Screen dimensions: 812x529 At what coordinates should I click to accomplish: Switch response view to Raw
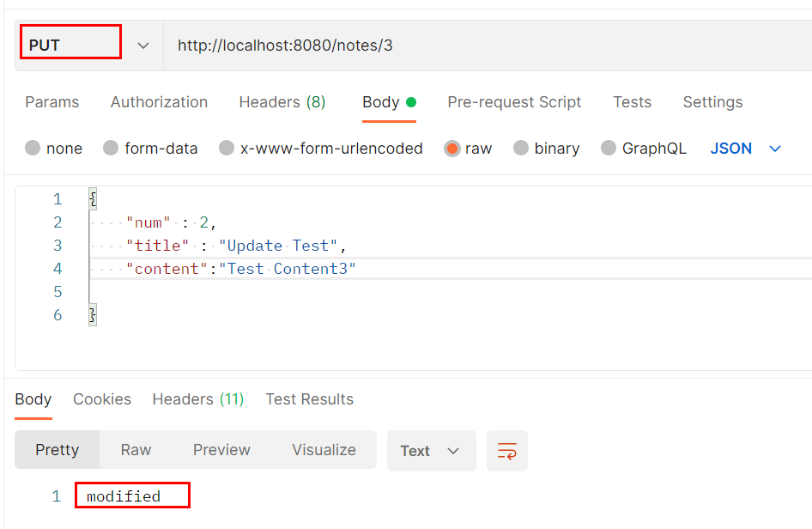point(136,450)
